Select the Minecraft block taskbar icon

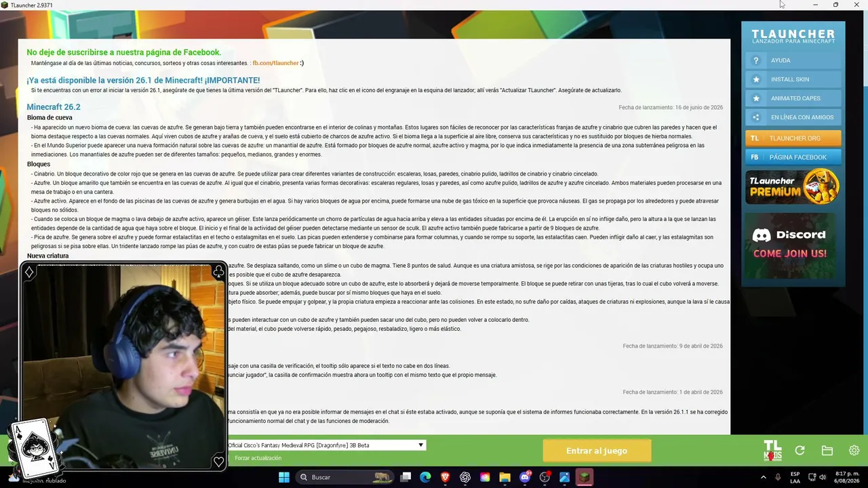585,477
